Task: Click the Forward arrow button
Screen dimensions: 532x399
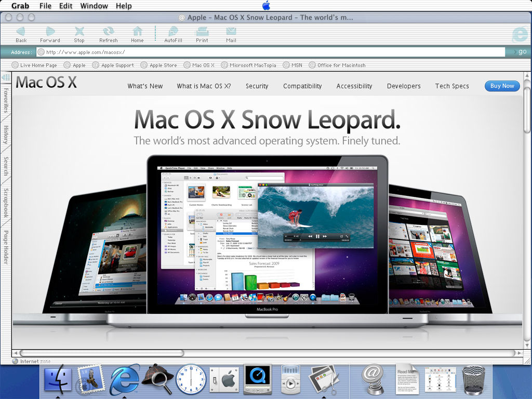Action: point(50,35)
